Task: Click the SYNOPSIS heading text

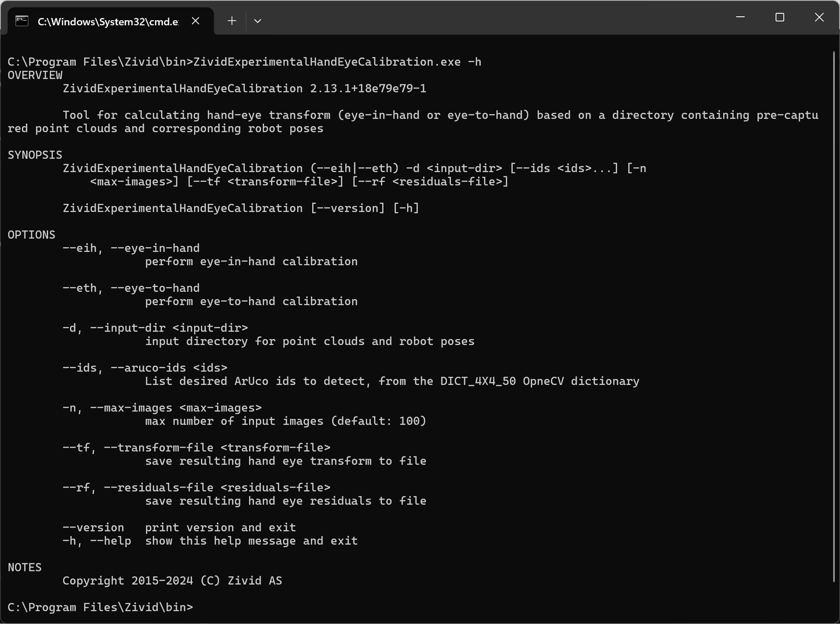Action: click(35, 155)
